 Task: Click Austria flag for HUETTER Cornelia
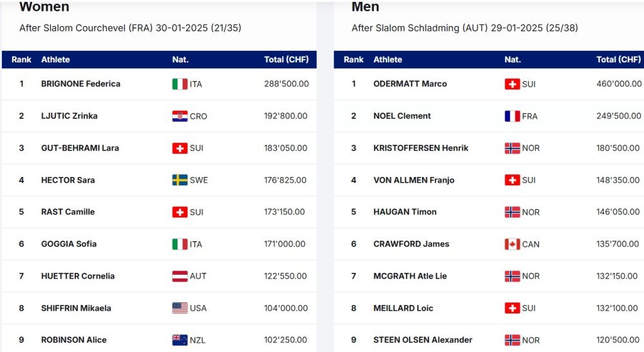180,276
